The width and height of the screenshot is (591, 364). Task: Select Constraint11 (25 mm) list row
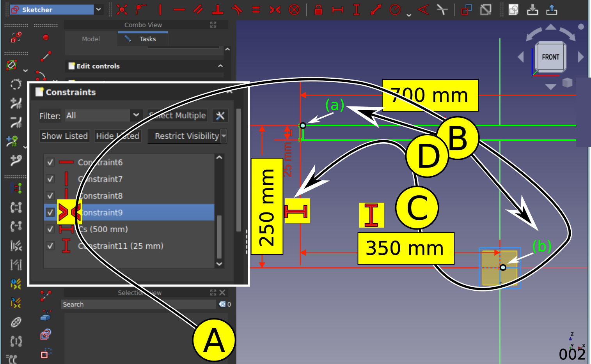coord(129,246)
